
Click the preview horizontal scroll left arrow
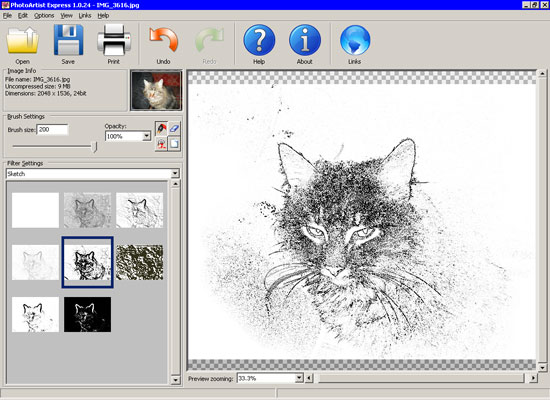[x=309, y=378]
